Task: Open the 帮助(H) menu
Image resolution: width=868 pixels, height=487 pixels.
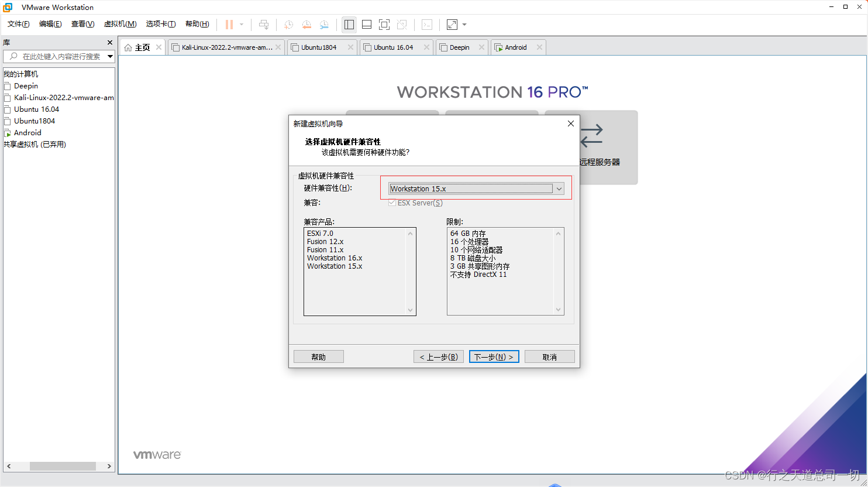Action: pyautogui.click(x=197, y=24)
